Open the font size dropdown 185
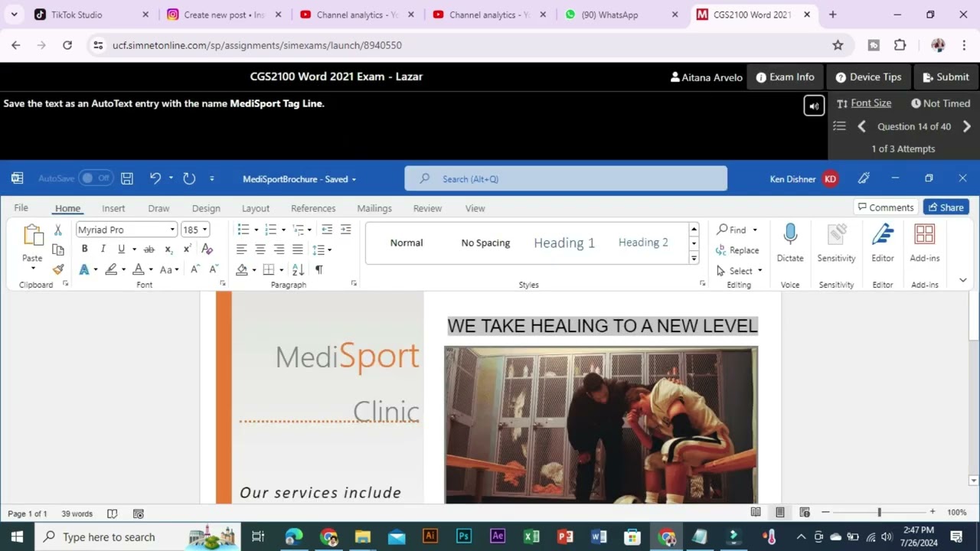 pyautogui.click(x=204, y=230)
